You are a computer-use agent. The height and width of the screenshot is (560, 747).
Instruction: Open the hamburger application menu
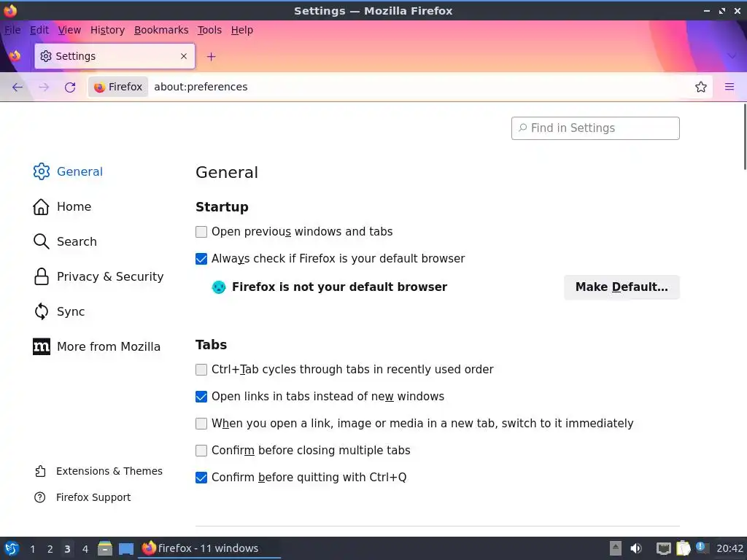point(729,87)
